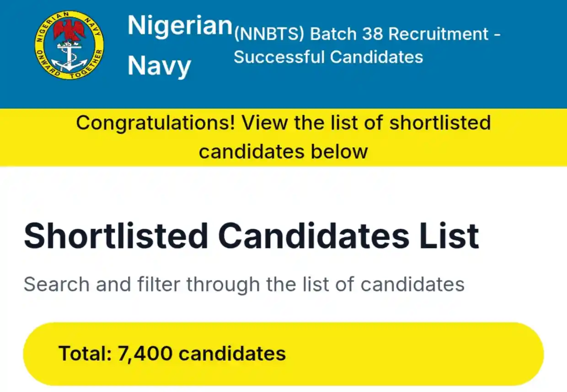Viewport: 567px width, 392px height.
Task: Click the "Shortlisted Candidates List" heading
Action: (x=251, y=236)
